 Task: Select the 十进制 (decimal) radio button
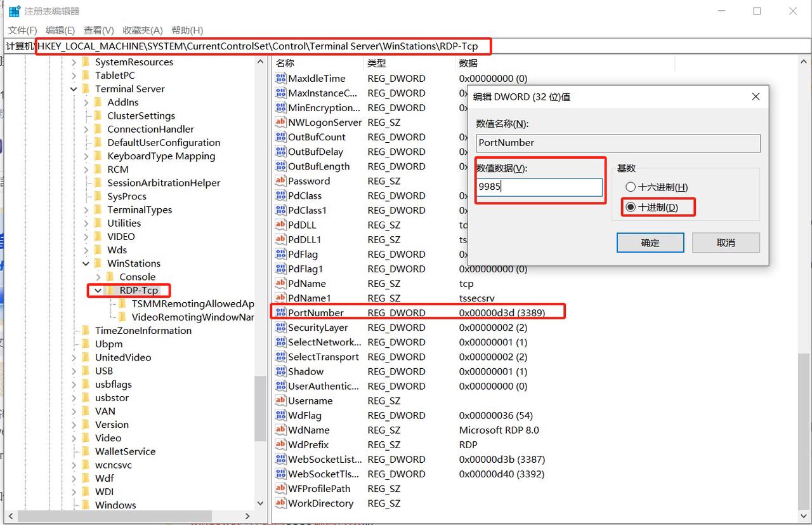[x=631, y=208]
